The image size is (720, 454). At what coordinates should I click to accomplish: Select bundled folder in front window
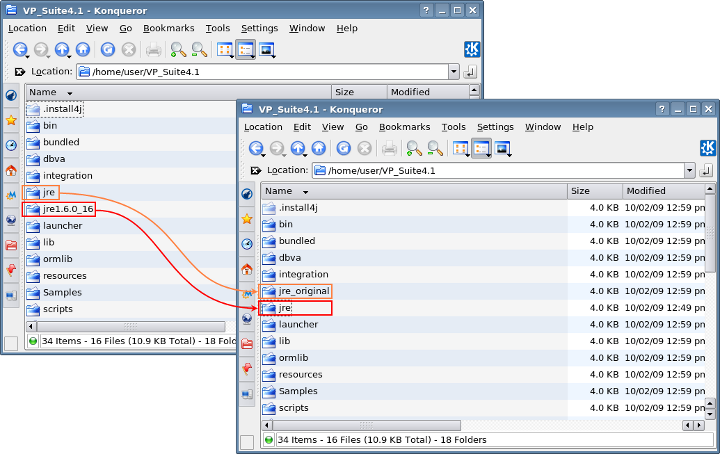pyautogui.click(x=289, y=241)
